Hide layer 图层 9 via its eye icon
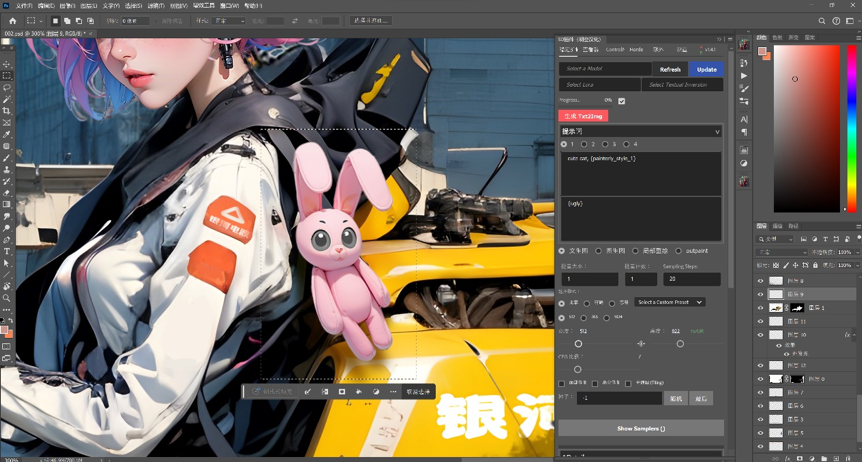Screen dimensions: 862x462 point(761,294)
